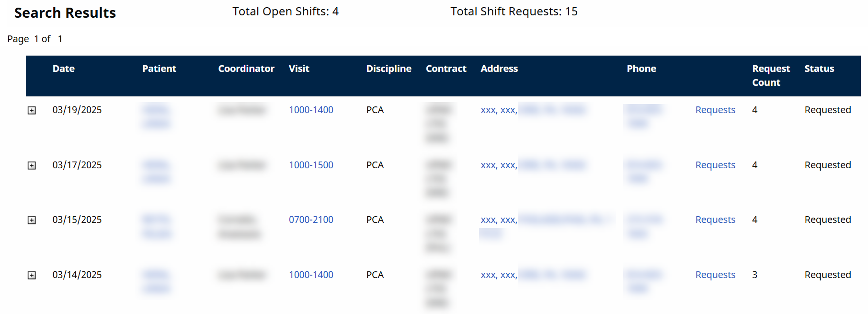Viewport: 868px width, 314px height.
Task: Expand the 03/15/2025 shift row
Action: click(x=32, y=220)
